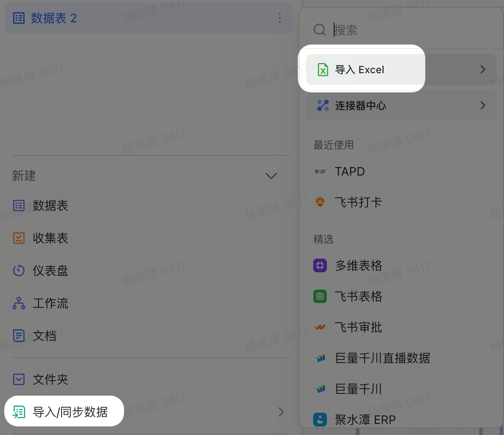Collapse the 新建 section chevron

coord(271,176)
